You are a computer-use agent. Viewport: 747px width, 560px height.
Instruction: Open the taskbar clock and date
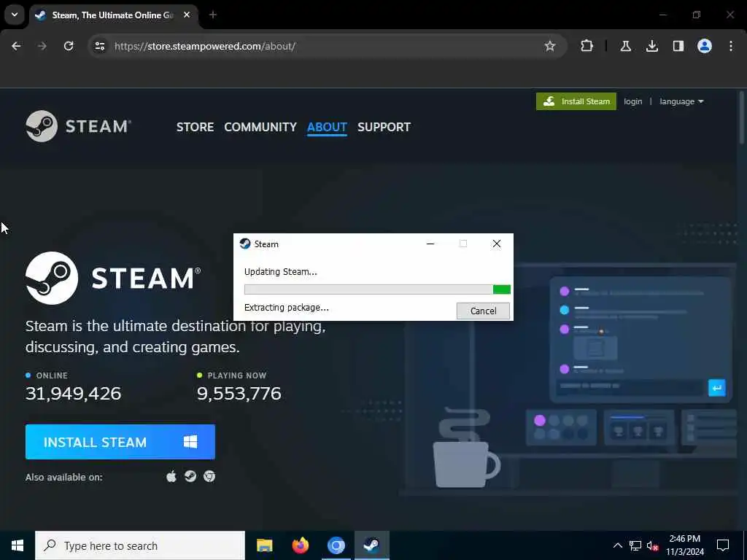684,545
